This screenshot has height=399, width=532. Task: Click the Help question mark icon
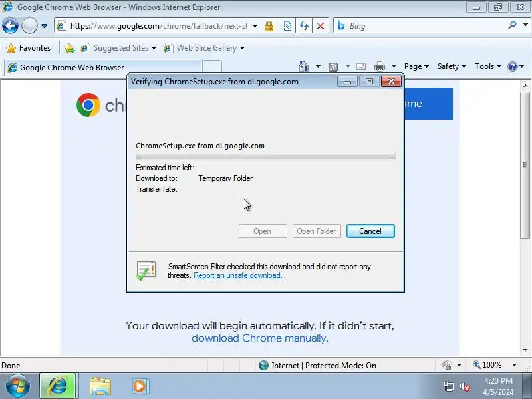513,66
